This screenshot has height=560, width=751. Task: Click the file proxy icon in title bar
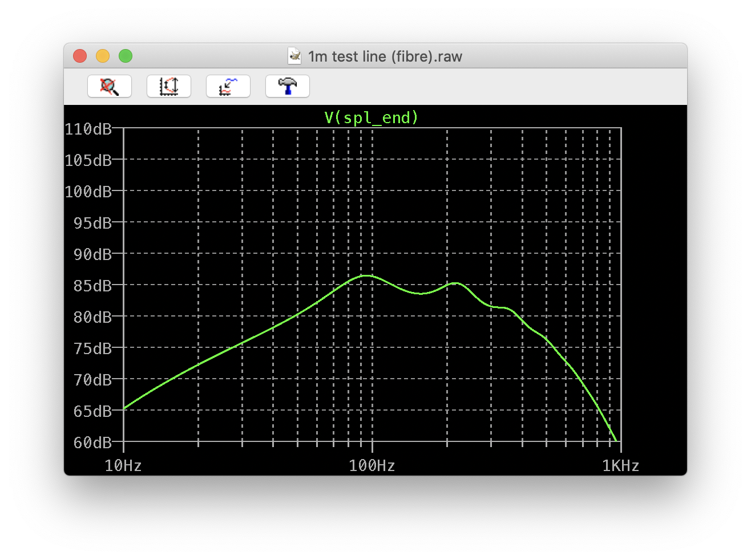pyautogui.click(x=294, y=55)
